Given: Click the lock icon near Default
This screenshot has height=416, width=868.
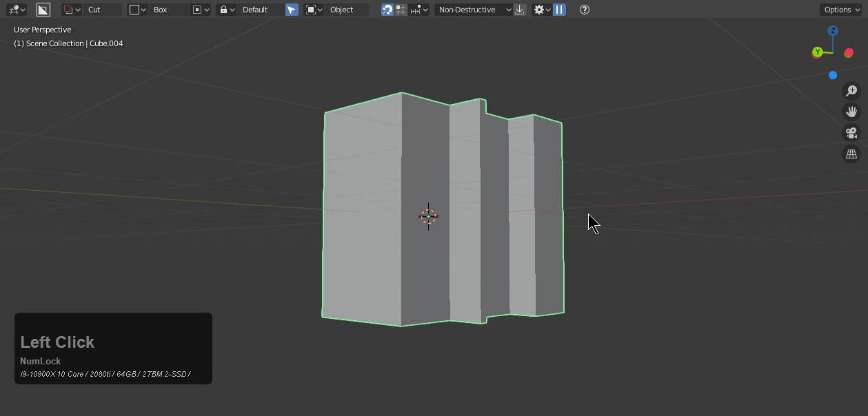Looking at the screenshot, I should [x=225, y=10].
